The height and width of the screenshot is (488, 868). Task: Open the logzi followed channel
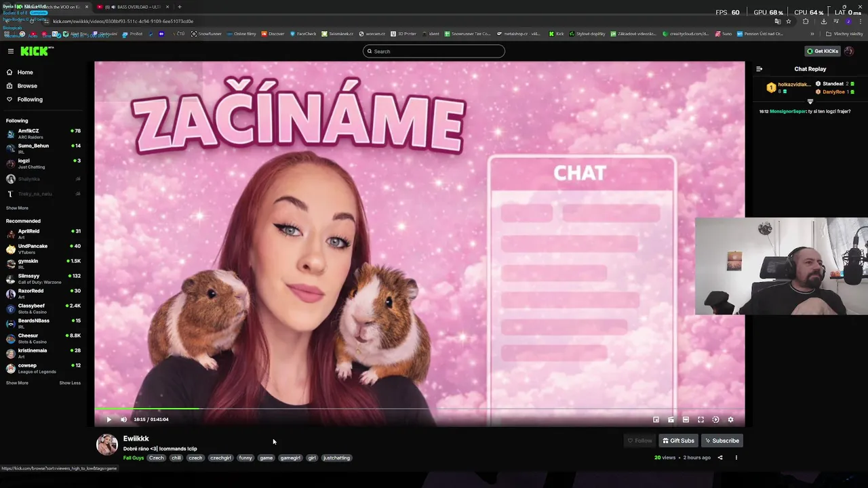pyautogui.click(x=43, y=163)
